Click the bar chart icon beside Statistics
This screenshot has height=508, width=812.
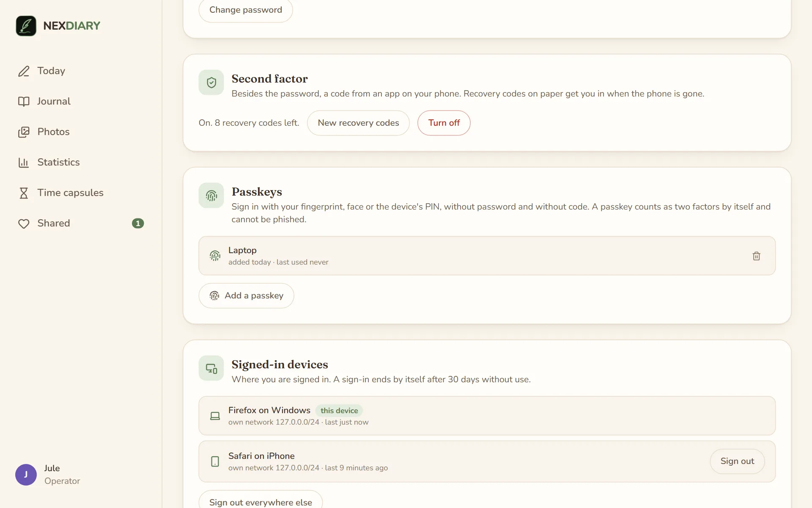pos(24,163)
